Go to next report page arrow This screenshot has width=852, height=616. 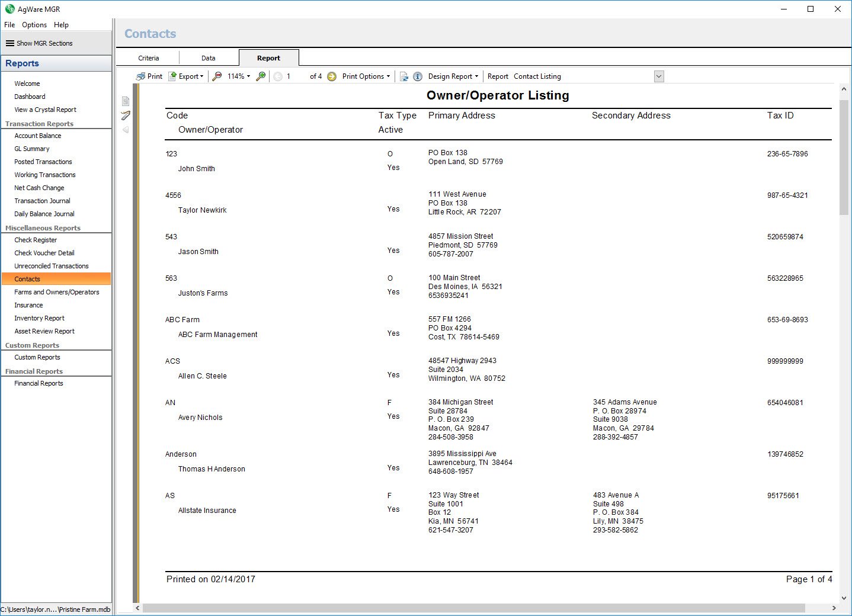point(332,76)
